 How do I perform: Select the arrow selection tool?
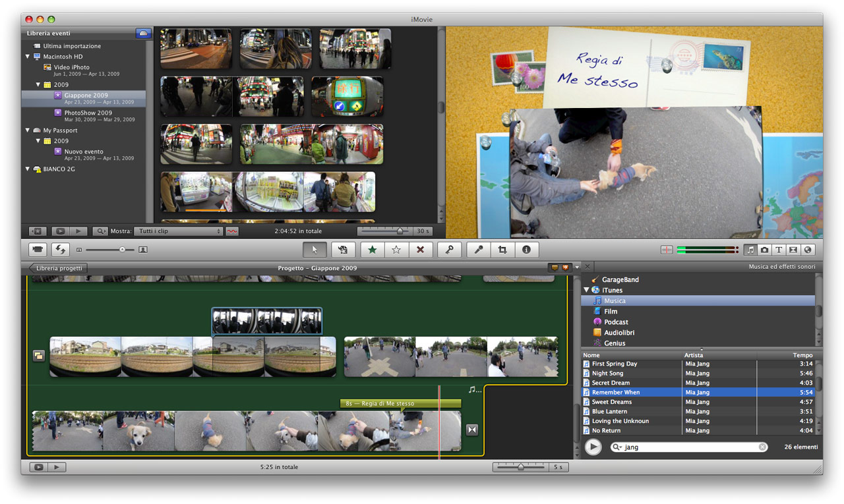click(x=315, y=250)
